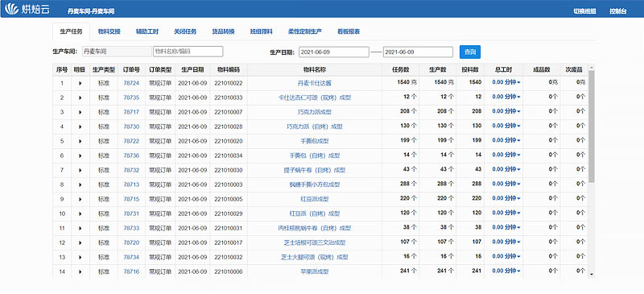Click 切换班组 in top bar
This screenshot has width=644, height=294.
[x=584, y=11]
